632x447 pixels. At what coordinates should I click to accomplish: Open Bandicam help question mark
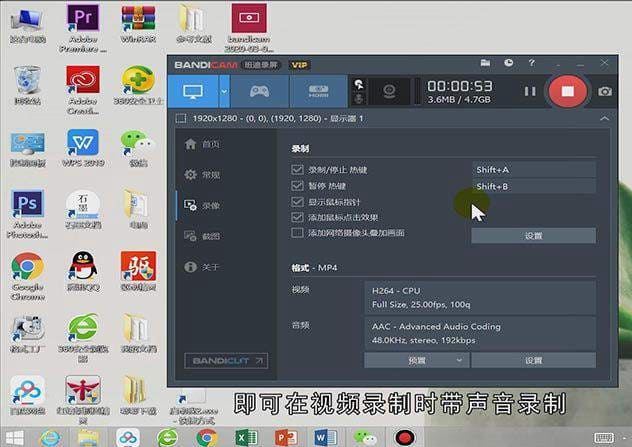pyautogui.click(x=532, y=63)
